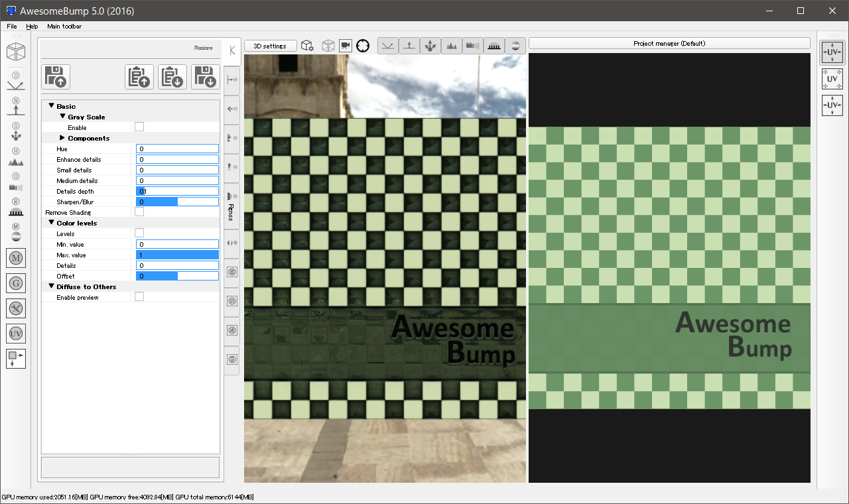Click the Max. value slider
The height and width of the screenshot is (504, 849).
pos(177,255)
